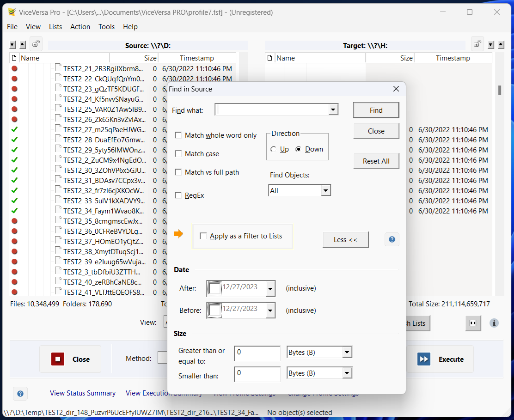The width and height of the screenshot is (514, 420).
Task: Click the Target pane vertical scrollbar thumb
Action: (x=500, y=90)
